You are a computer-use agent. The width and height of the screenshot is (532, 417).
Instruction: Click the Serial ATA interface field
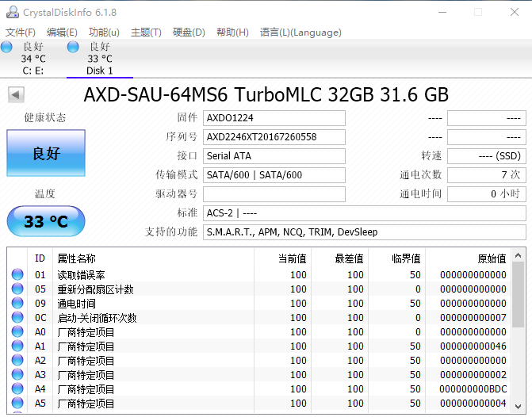274,156
